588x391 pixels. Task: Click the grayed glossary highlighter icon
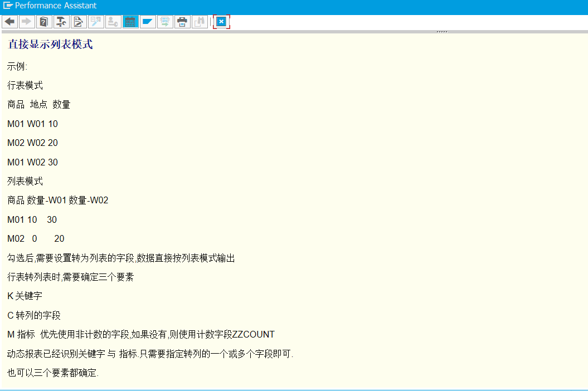[x=96, y=22]
